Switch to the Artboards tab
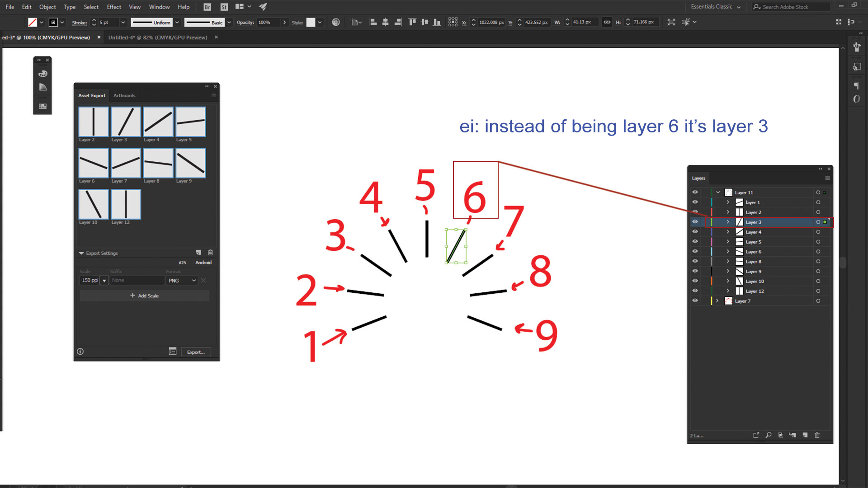Image resolution: width=868 pixels, height=488 pixels. pos(124,95)
